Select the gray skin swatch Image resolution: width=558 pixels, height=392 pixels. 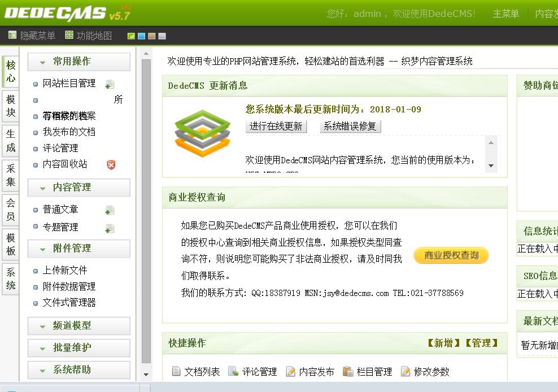click(162, 36)
